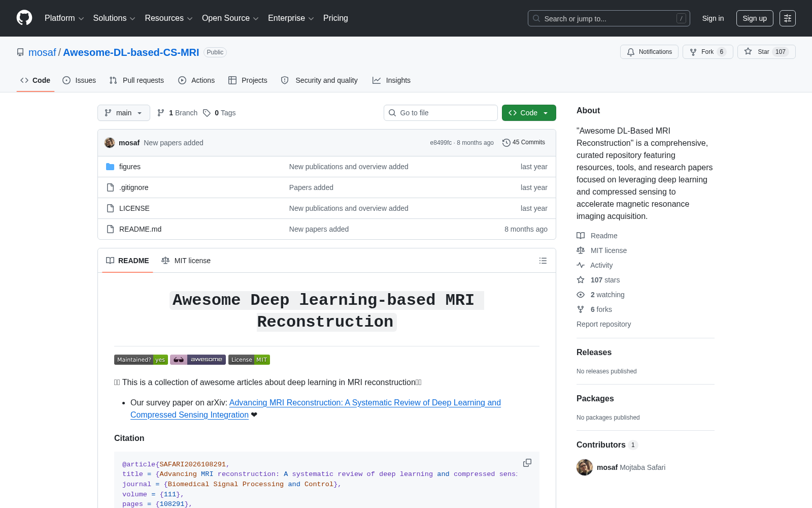The image size is (812, 508).
Task: Open the Platform menu
Action: pyautogui.click(x=64, y=18)
